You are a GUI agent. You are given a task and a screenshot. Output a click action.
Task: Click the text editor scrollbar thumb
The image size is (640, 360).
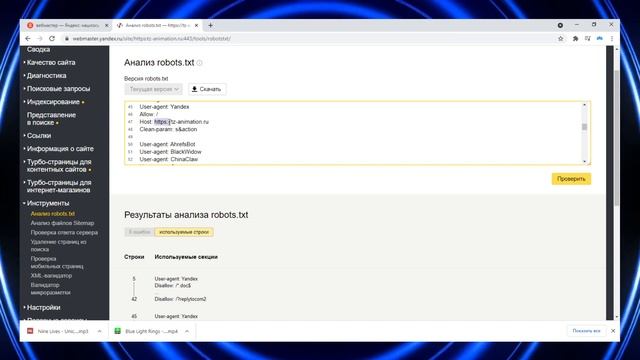(x=584, y=127)
